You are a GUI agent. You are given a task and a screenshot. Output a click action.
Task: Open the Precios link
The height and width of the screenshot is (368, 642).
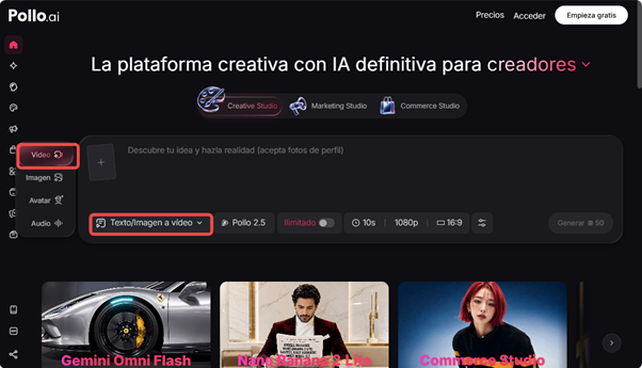click(x=490, y=15)
